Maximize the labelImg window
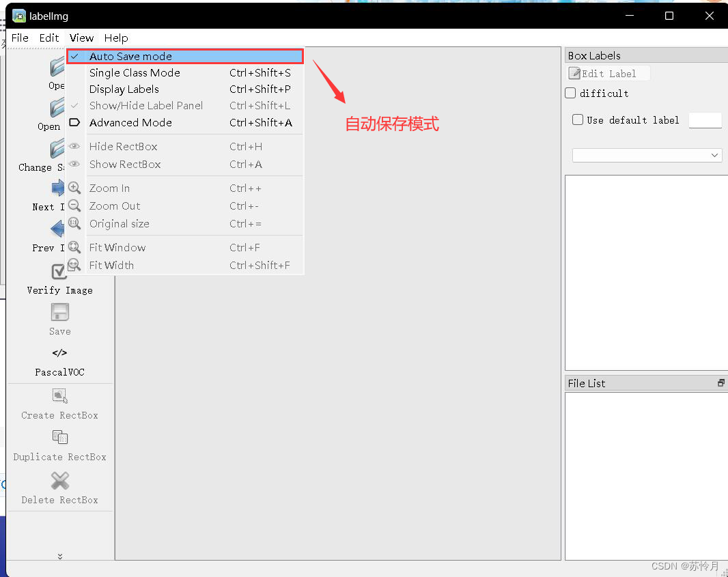The image size is (728, 577). (x=669, y=16)
